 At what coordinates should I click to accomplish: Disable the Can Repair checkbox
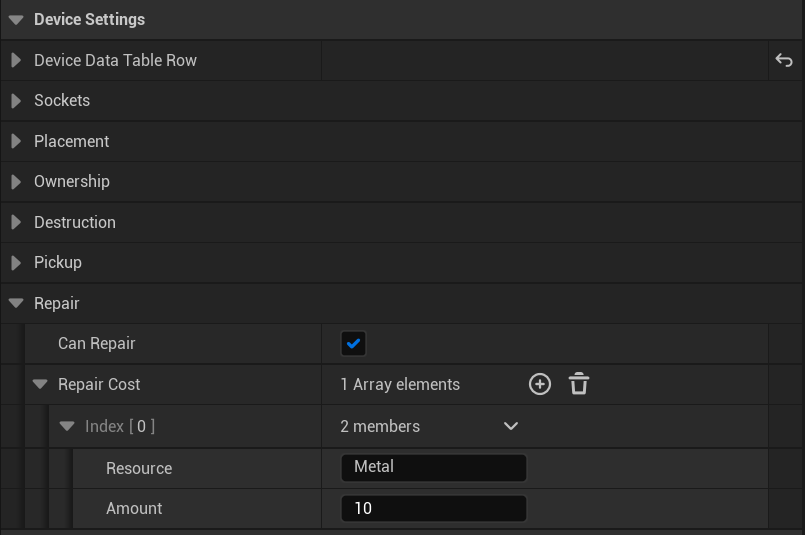353,344
